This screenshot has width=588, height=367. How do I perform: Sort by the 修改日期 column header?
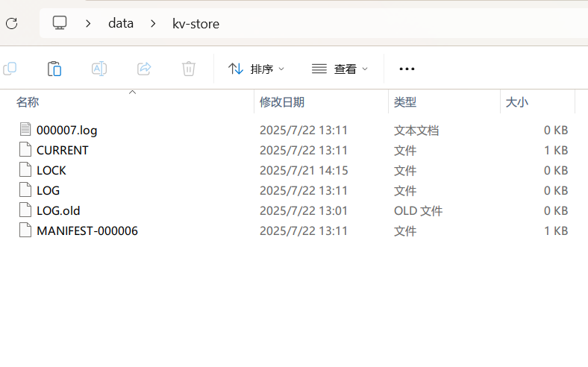[281, 102]
